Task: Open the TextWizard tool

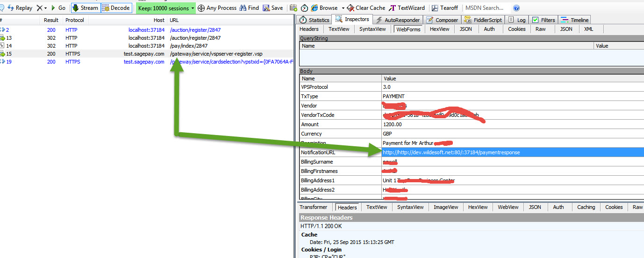Action: (407, 8)
